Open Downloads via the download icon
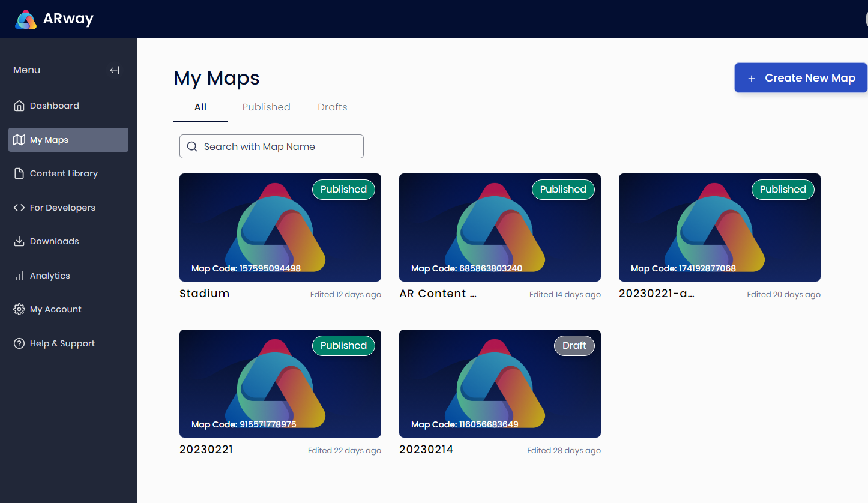 pyautogui.click(x=19, y=241)
